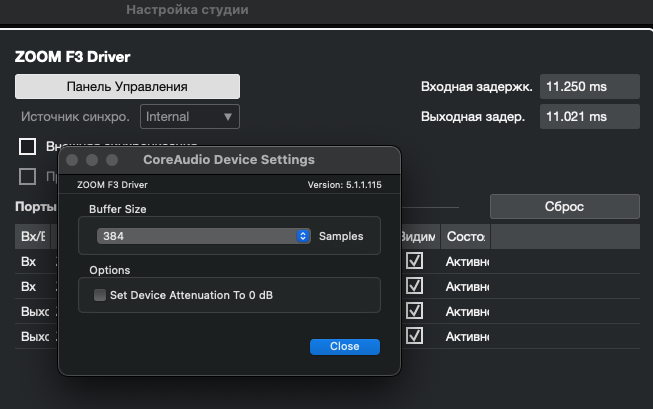Open the Buffer Size 384 dropdown
Image resolution: width=653 pixels, height=409 pixels.
pyautogui.click(x=205, y=236)
